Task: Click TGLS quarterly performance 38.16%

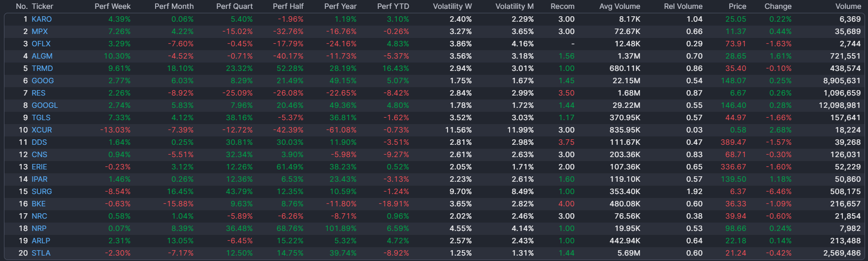Action: click(x=239, y=118)
